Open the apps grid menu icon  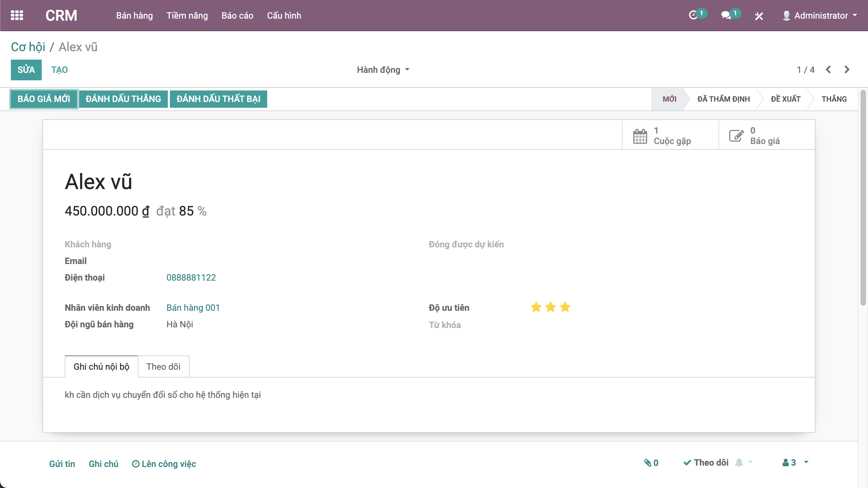tap(17, 16)
